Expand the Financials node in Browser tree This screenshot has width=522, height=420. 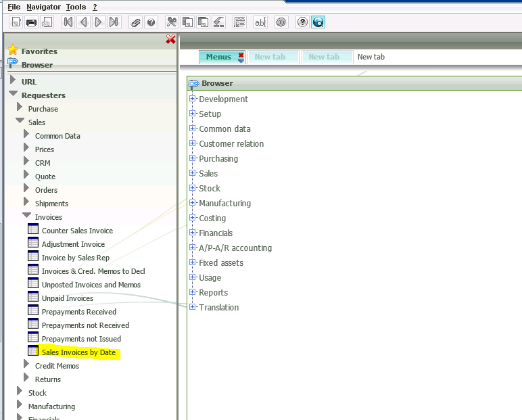(193, 233)
